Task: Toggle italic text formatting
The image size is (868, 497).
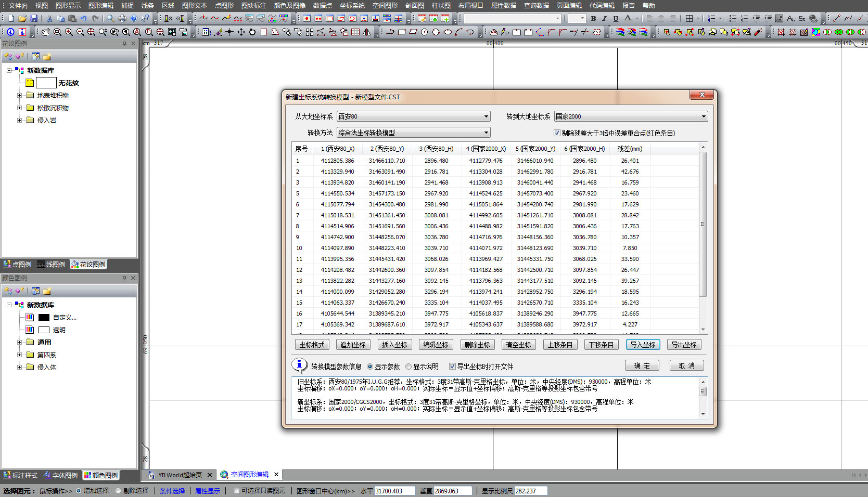Action: (x=604, y=18)
